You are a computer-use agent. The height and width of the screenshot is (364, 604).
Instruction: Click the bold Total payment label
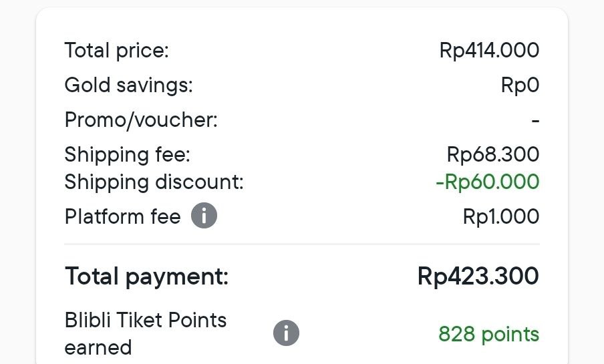[x=146, y=276]
